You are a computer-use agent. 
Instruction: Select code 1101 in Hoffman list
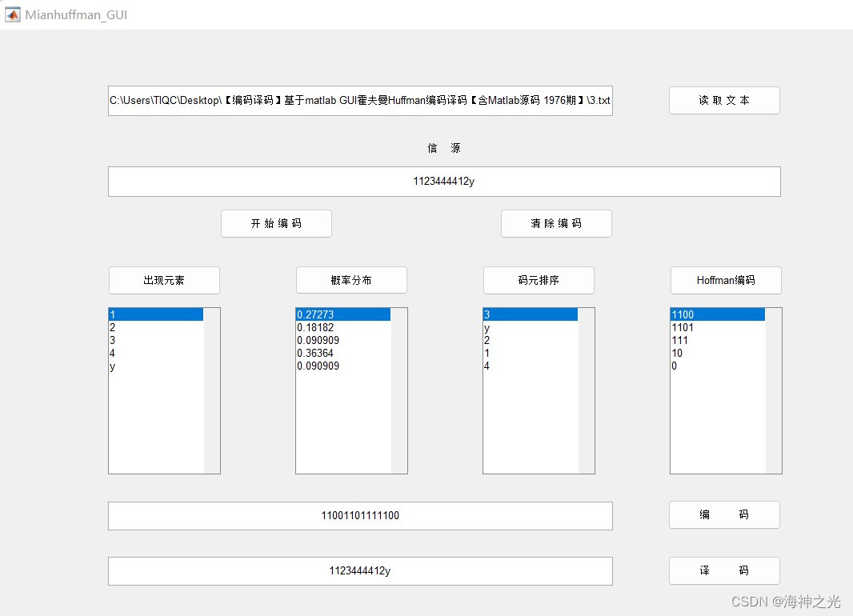pos(718,327)
